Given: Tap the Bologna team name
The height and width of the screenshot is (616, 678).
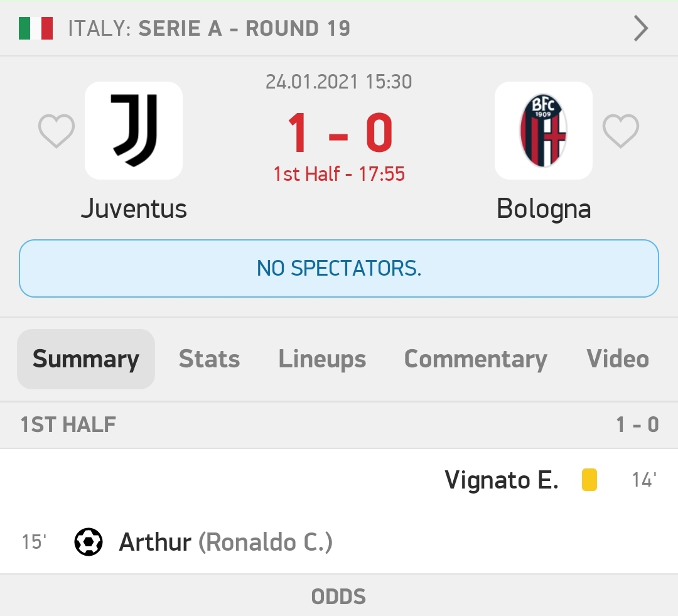Looking at the screenshot, I should point(544,208).
